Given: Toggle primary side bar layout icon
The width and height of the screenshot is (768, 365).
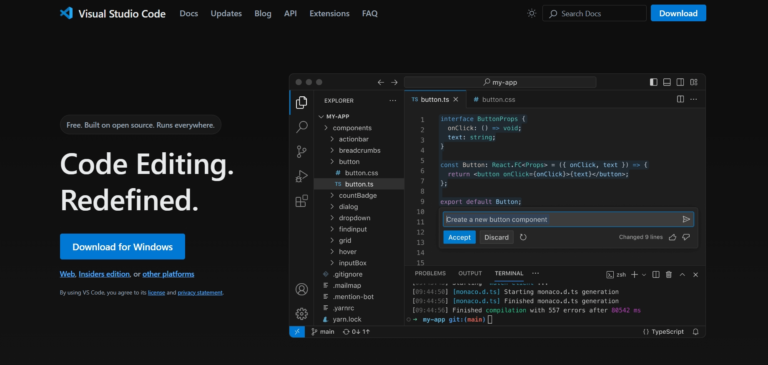Looking at the screenshot, I should point(653,82).
